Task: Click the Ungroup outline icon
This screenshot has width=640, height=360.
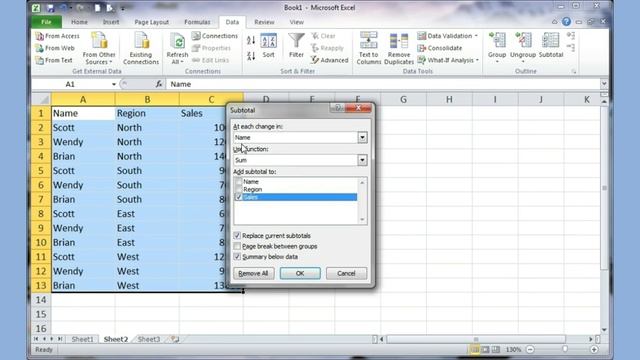Action: (523, 40)
